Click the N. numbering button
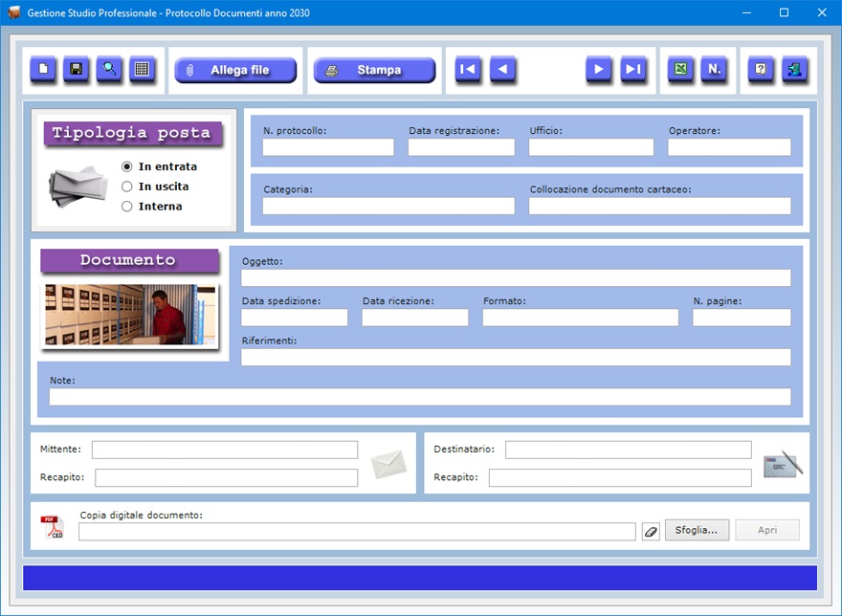 (714, 69)
